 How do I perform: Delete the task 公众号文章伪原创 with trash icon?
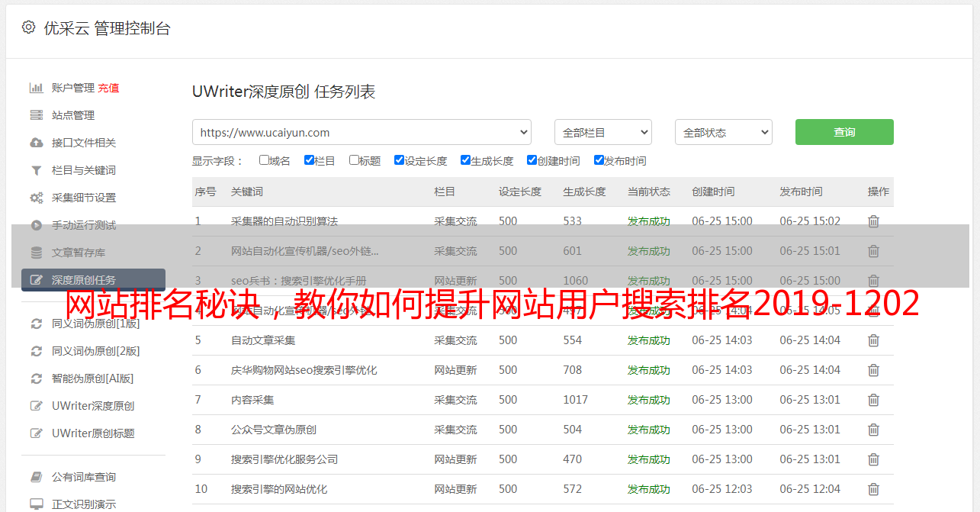[874, 430]
